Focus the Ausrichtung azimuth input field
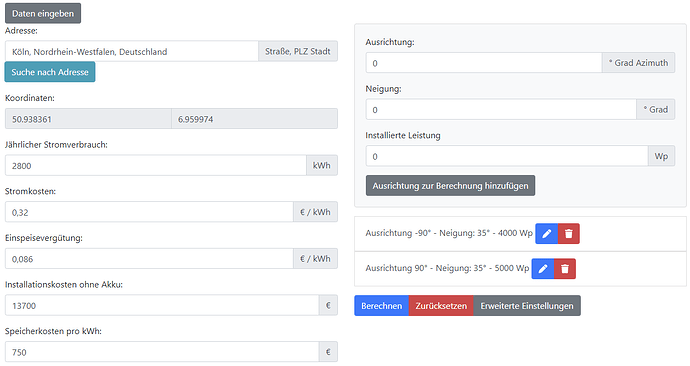 pos(484,63)
